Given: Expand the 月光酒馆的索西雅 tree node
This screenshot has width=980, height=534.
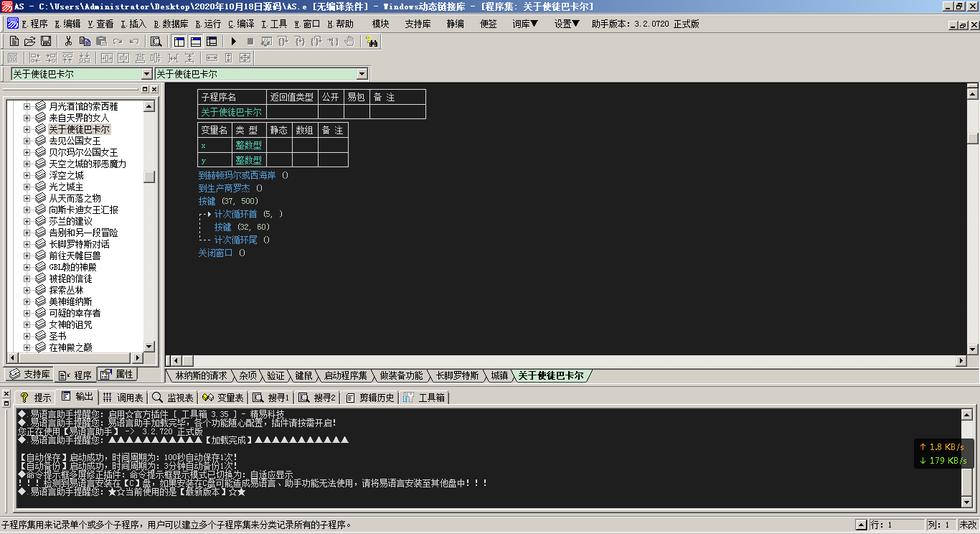Looking at the screenshot, I should point(27,106).
